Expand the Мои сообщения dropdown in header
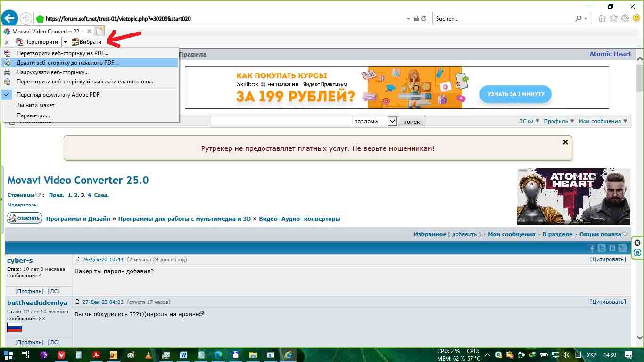The height and width of the screenshot is (362, 644). [x=603, y=121]
